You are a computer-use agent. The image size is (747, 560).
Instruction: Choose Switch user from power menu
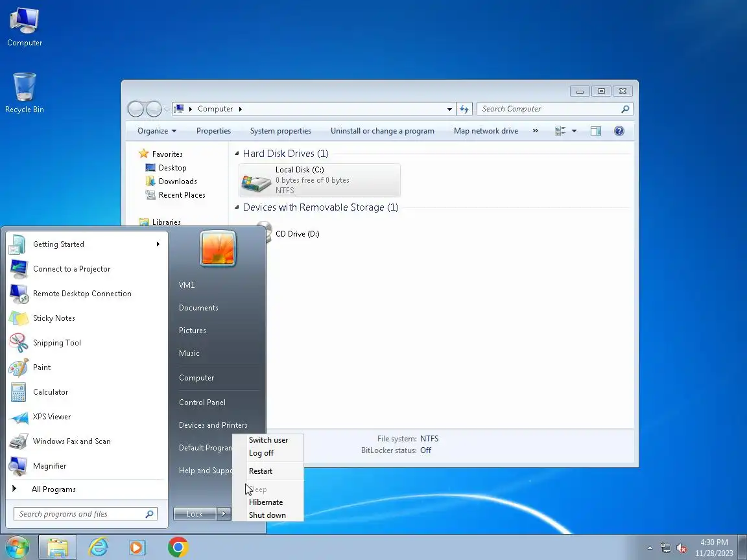click(268, 440)
